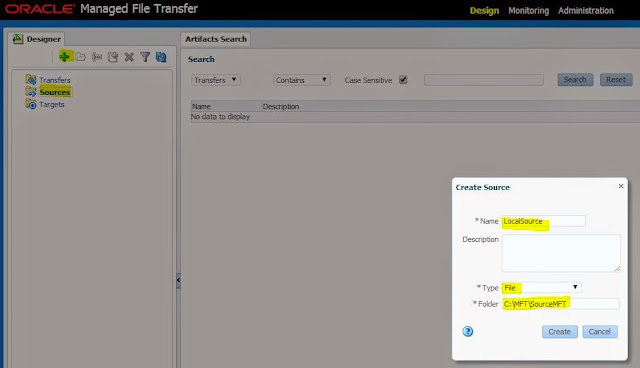Switch to the Monitoring page

coord(529,11)
